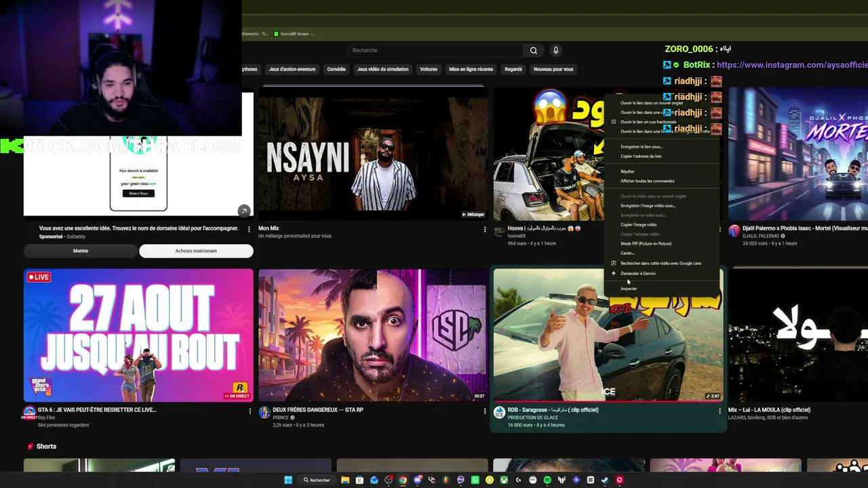Open the Instagram link in BotRix chat message

792,65
